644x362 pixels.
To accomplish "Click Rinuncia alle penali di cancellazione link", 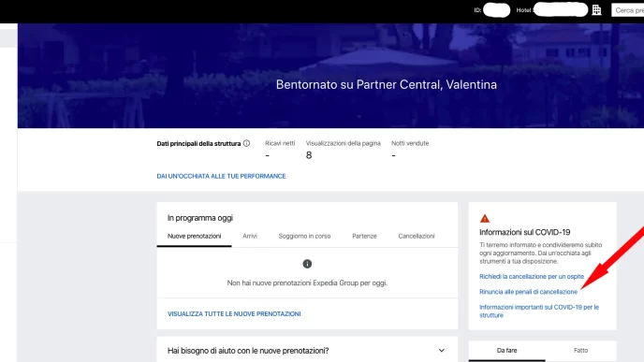I will coord(528,292).
